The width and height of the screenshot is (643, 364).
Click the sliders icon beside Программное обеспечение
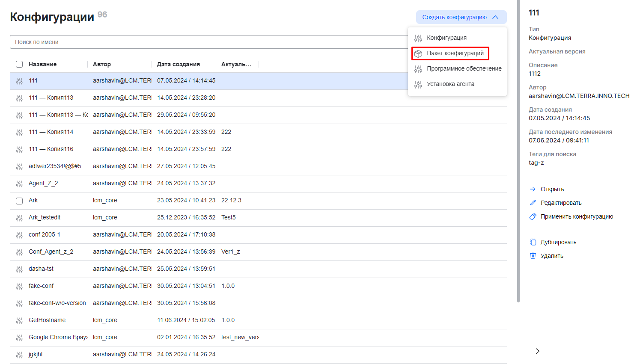(x=418, y=69)
